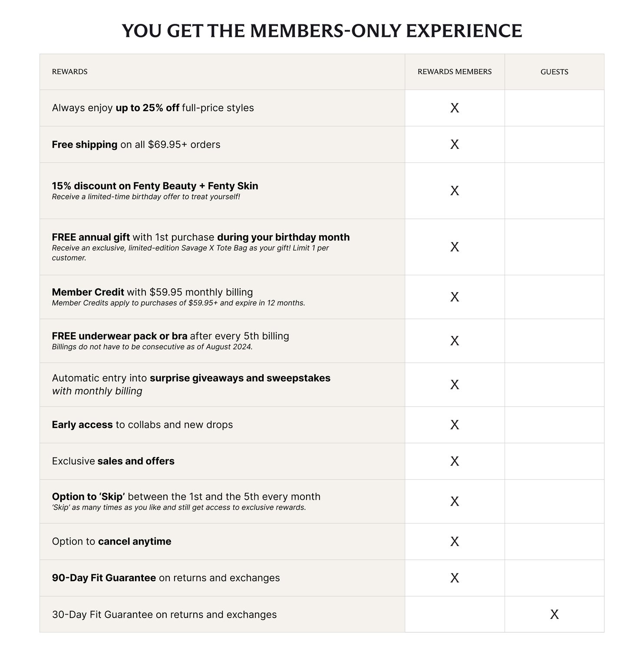Click the X mark for Option to 'Skip'
This screenshot has width=644, height=651.
pyautogui.click(x=454, y=501)
